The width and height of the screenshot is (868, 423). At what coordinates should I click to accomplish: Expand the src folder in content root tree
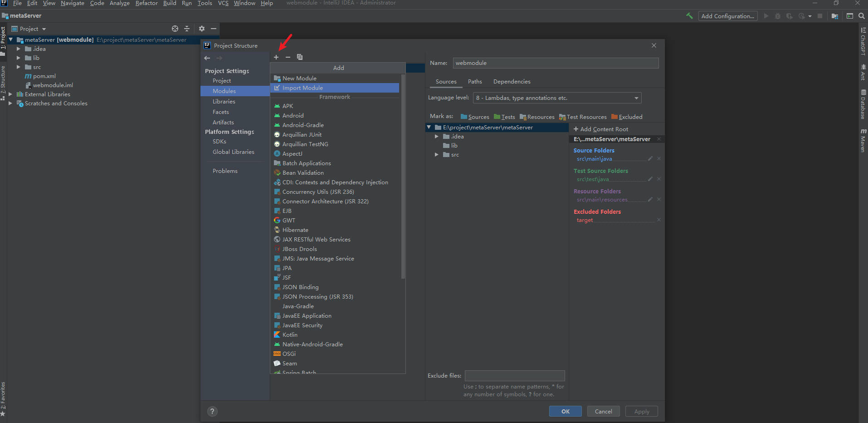tap(437, 154)
